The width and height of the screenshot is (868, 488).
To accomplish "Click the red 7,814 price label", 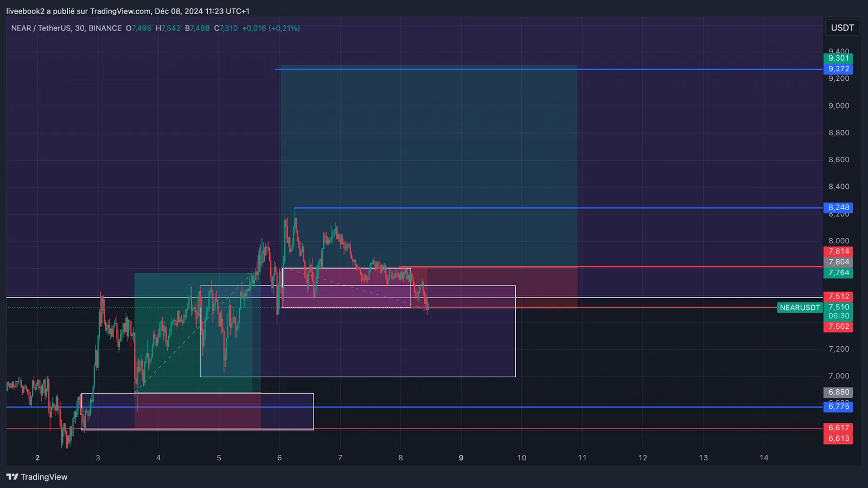I will [838, 251].
